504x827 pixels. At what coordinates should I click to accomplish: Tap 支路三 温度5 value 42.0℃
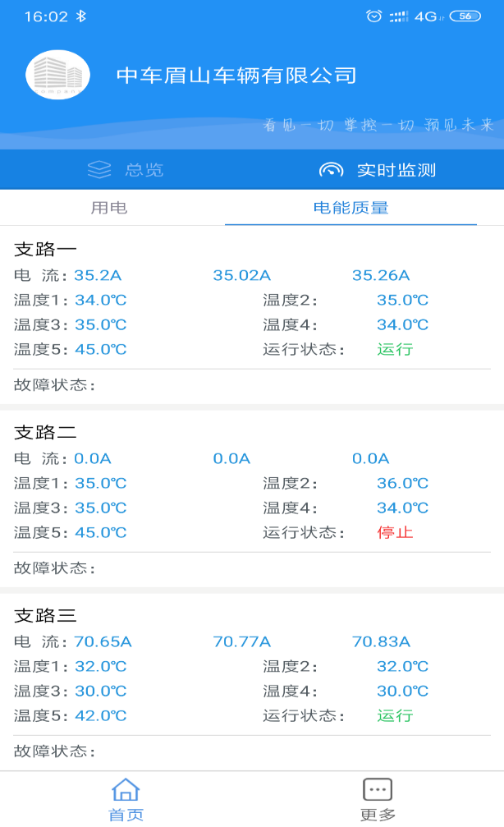click(101, 715)
